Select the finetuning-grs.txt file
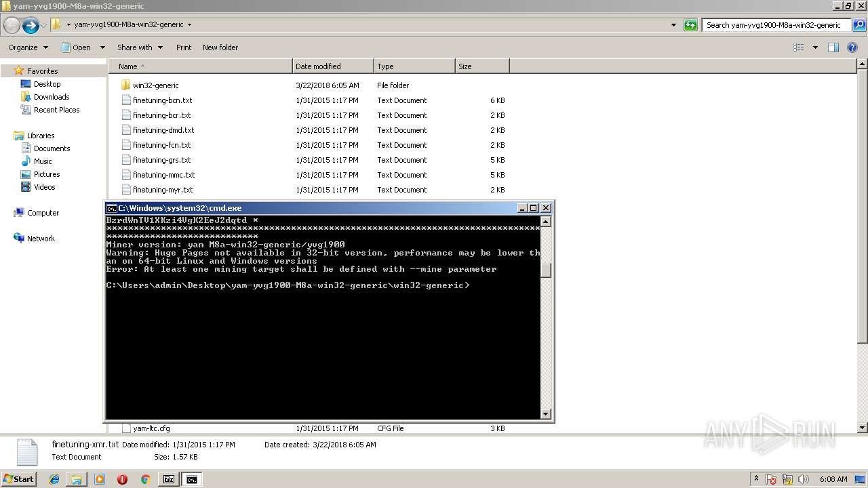The height and width of the screenshot is (488, 868). (161, 160)
